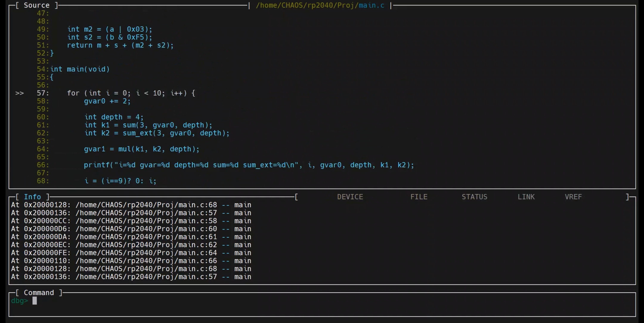Click the Source panel title
644x323 pixels.
pos(37,5)
